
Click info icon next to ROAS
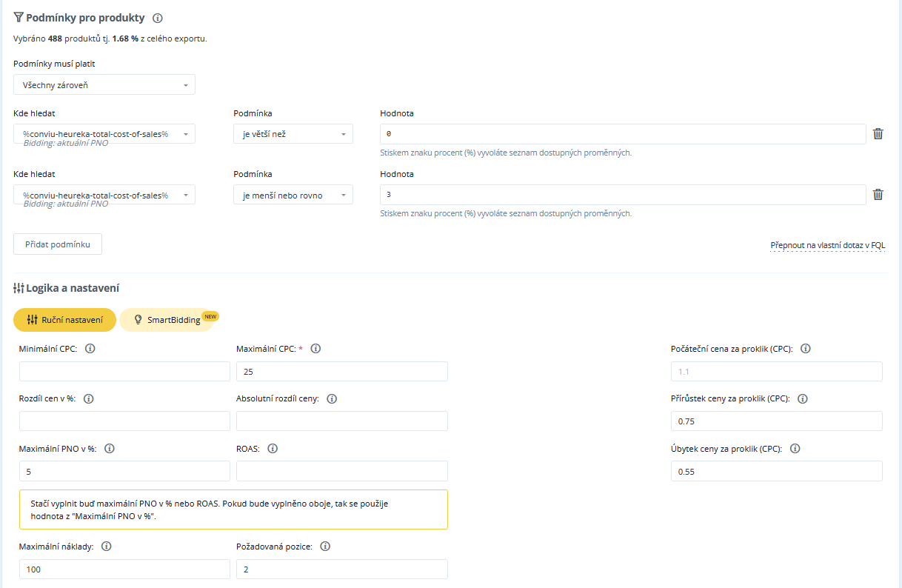[273, 448]
